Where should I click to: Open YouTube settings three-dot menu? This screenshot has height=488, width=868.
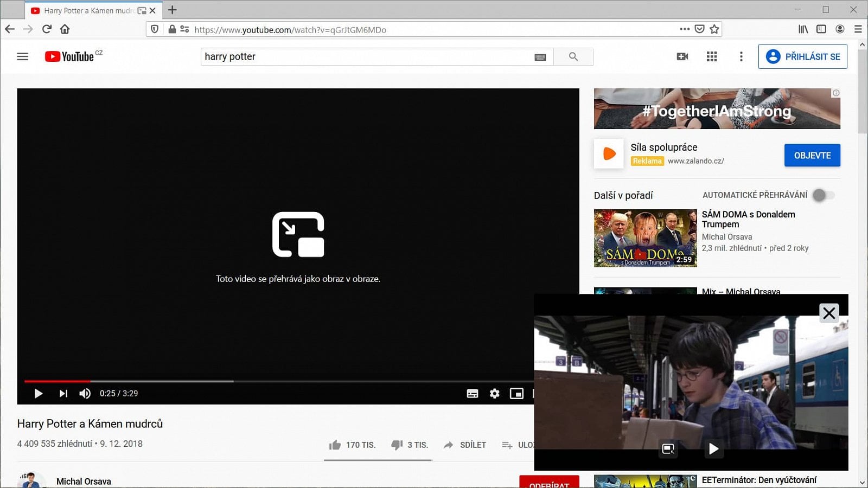pyautogui.click(x=741, y=56)
